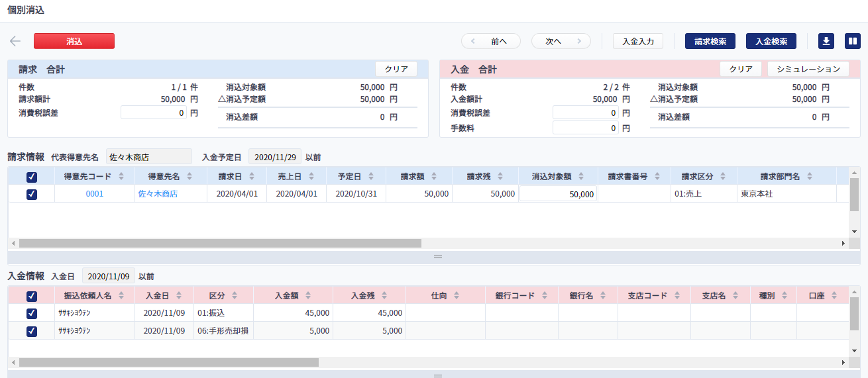The width and height of the screenshot is (868, 378).
Task: Click 消費税誤差 field in 請求 panel
Action: 154,113
